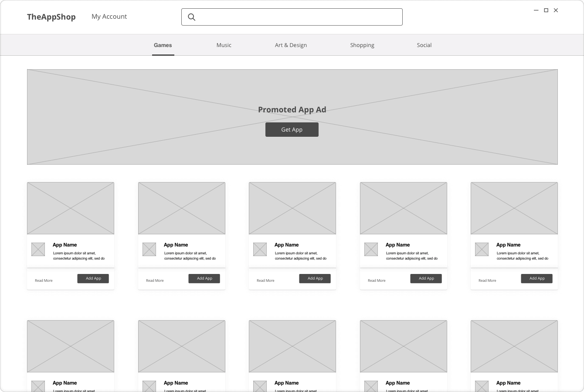Maximize the app window
This screenshot has height=392, width=584.
(546, 10)
